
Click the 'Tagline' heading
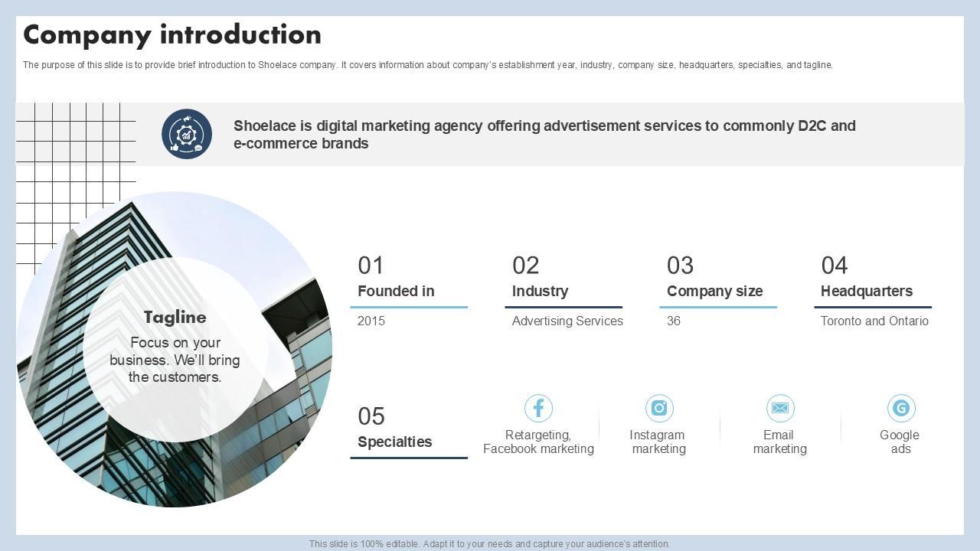pos(175,317)
